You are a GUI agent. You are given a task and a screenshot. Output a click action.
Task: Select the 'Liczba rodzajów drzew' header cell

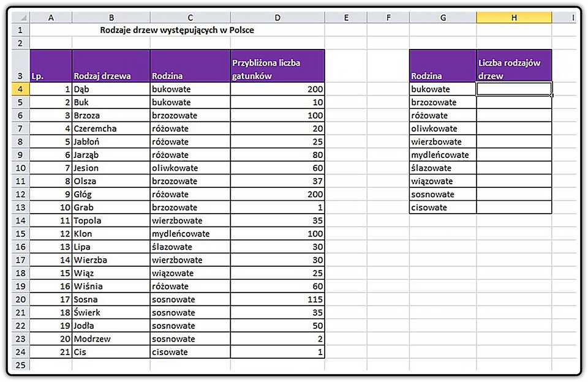514,66
